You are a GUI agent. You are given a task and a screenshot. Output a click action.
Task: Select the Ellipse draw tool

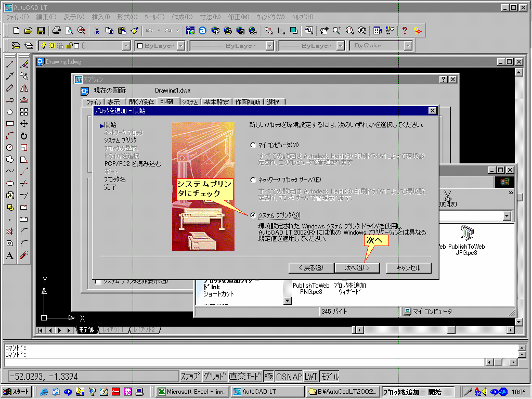click(x=10, y=183)
